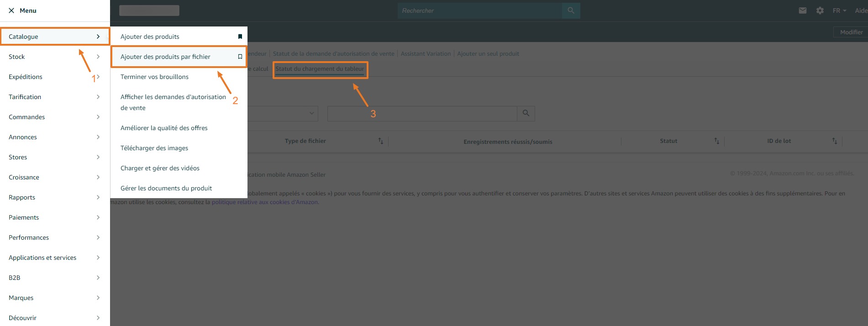Open Télécharger des images menu item
Image resolution: width=868 pixels, height=326 pixels.
[x=154, y=148]
